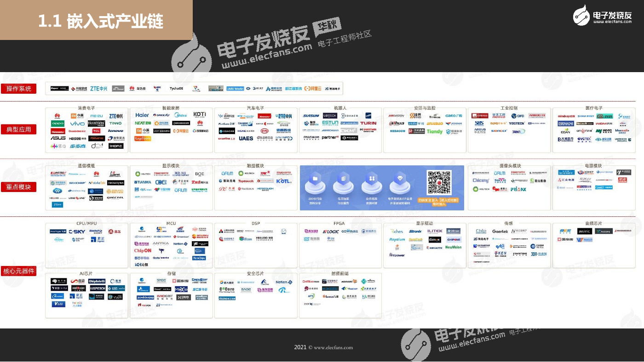Click the elecfans logo at top right
This screenshot has height=362, width=644.
[x=602, y=17]
